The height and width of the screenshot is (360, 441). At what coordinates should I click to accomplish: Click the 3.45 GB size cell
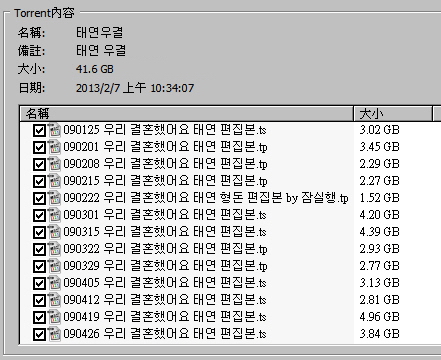click(379, 147)
